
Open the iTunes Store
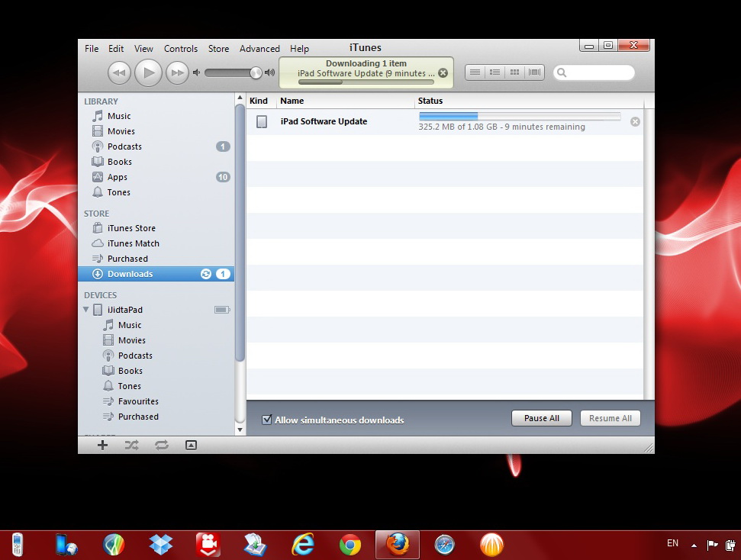156,228
